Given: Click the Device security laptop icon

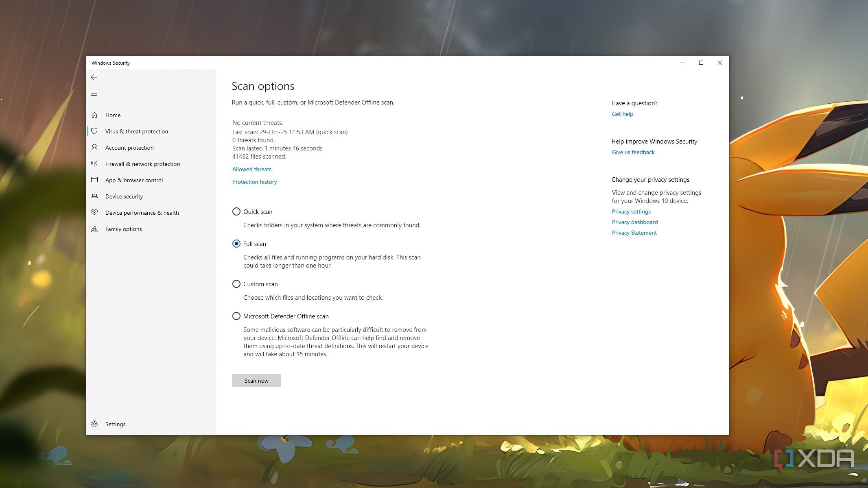Looking at the screenshot, I should [94, 196].
